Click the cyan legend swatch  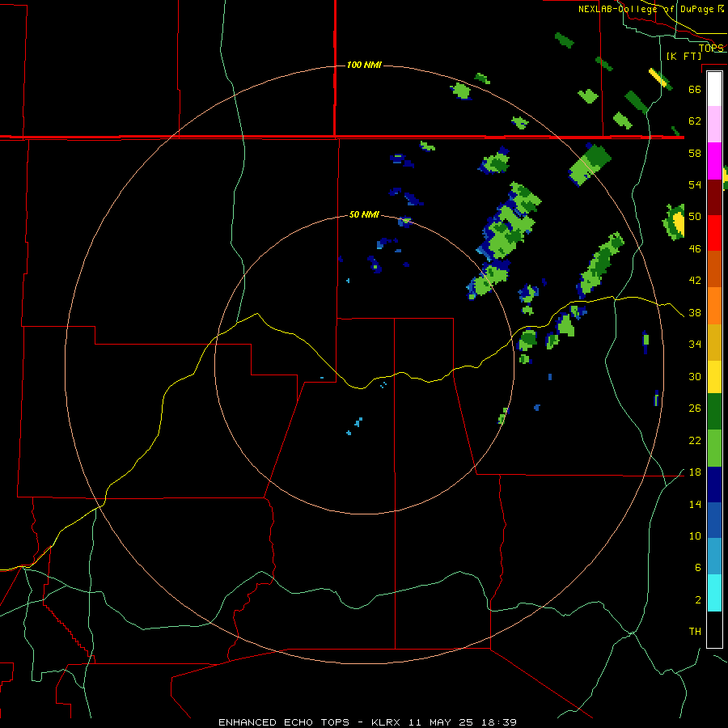pyautogui.click(x=714, y=593)
